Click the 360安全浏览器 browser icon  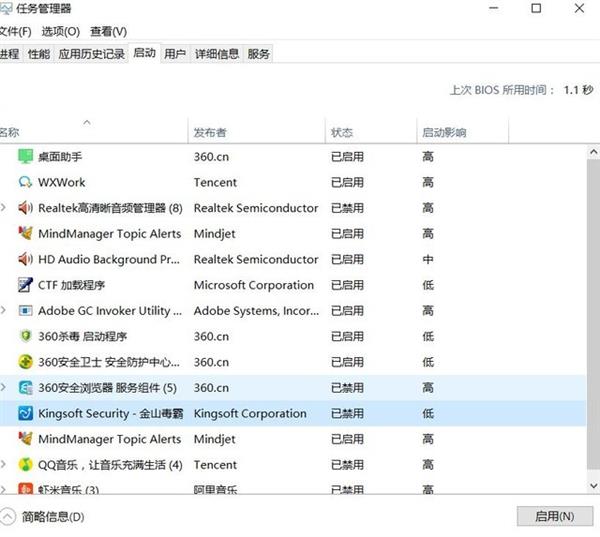[26, 388]
